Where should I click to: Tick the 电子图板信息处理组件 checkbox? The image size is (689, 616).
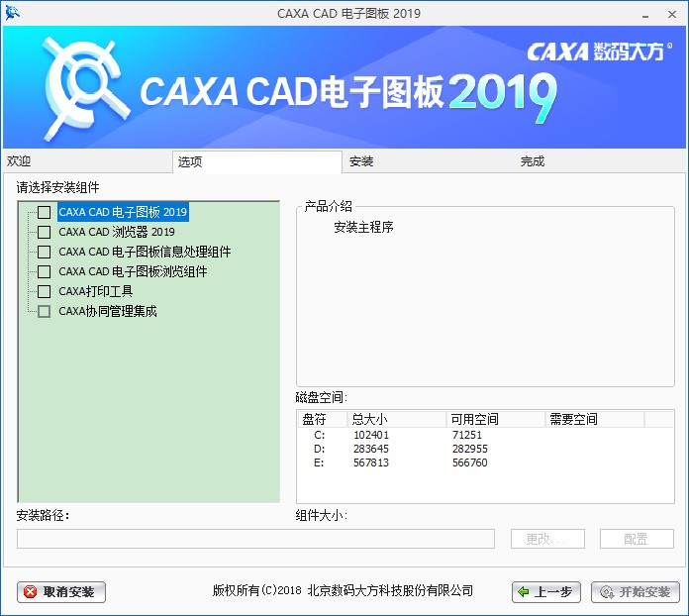[x=44, y=252]
